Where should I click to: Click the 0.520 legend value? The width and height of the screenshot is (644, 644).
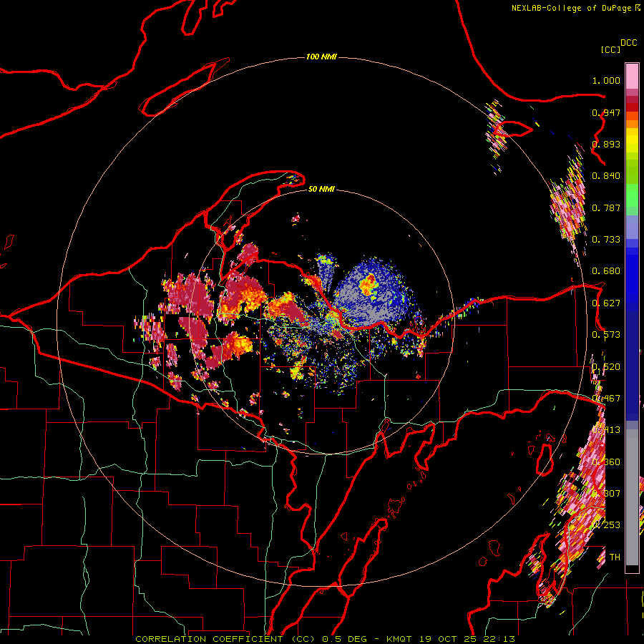[606, 367]
